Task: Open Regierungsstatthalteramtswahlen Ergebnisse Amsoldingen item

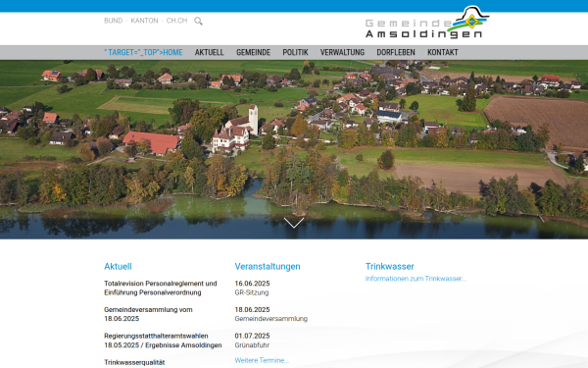Action: pos(163,341)
